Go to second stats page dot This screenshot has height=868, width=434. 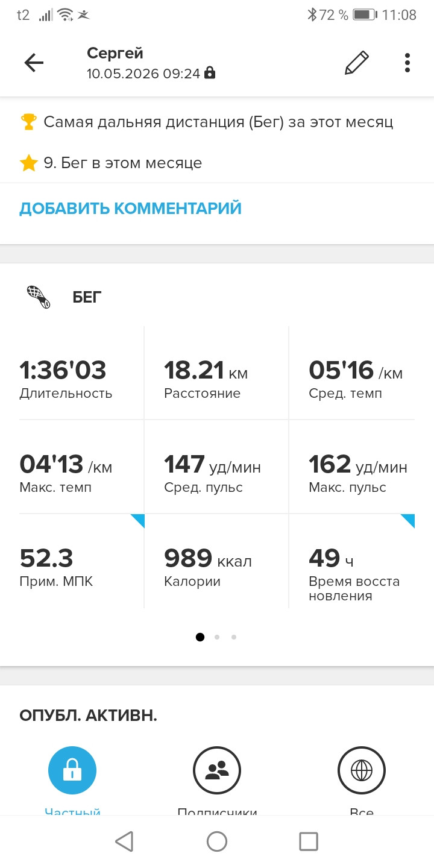[x=217, y=637]
